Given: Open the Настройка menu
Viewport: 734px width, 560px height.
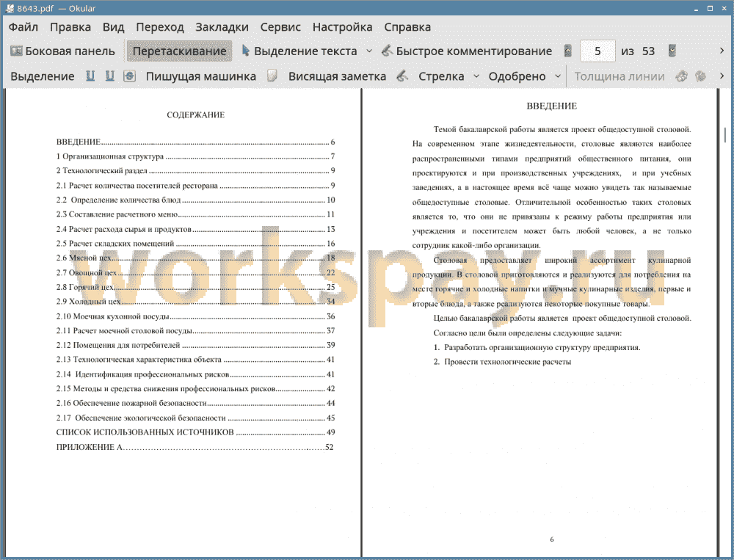Looking at the screenshot, I should click(342, 27).
